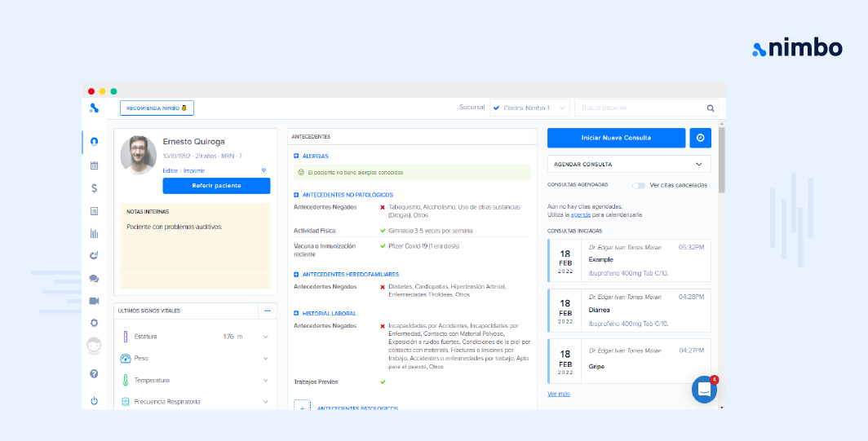Image resolution: width=868 pixels, height=441 pixels.
Task: Open the Diarrea consultation card
Action: pyautogui.click(x=629, y=311)
